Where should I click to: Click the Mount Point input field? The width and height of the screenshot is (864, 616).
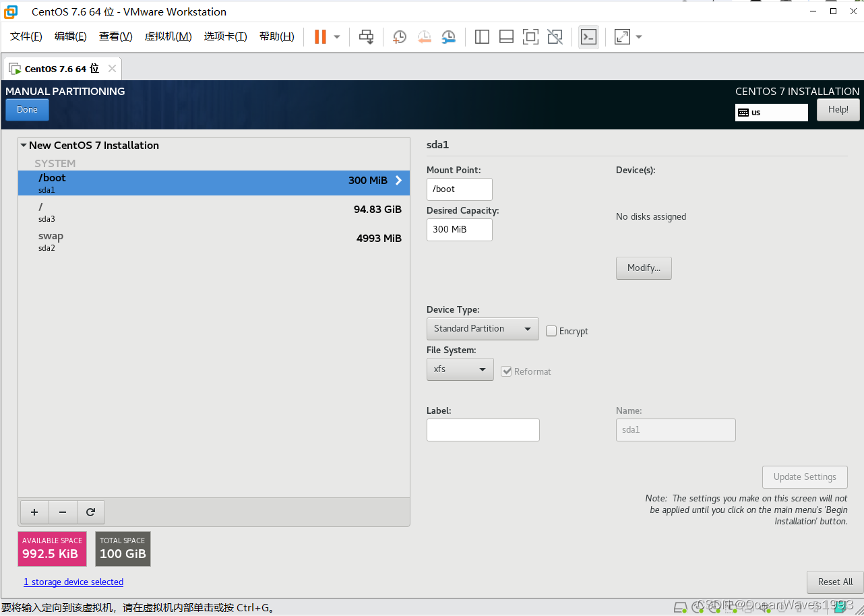tap(460, 189)
